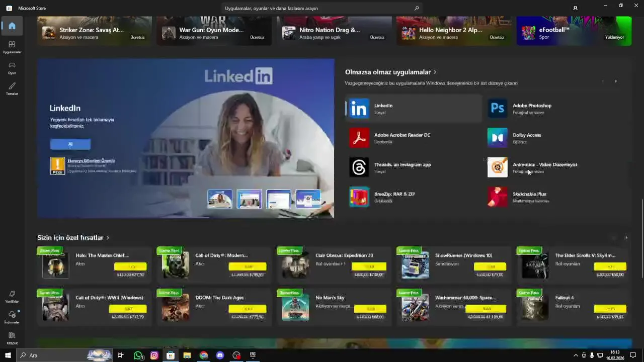This screenshot has width=644, height=362.
Task: Open LinkedIn app in essentials list
Action: 414,109
